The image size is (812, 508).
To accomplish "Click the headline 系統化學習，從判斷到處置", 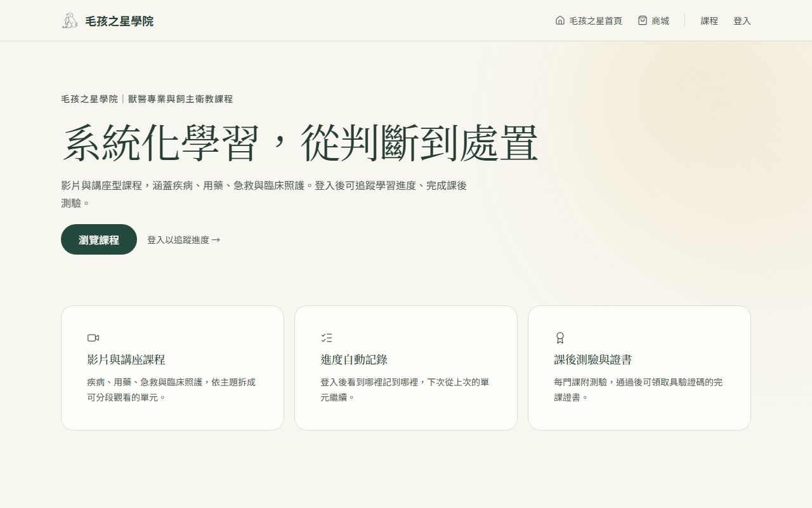I will 300,144.
